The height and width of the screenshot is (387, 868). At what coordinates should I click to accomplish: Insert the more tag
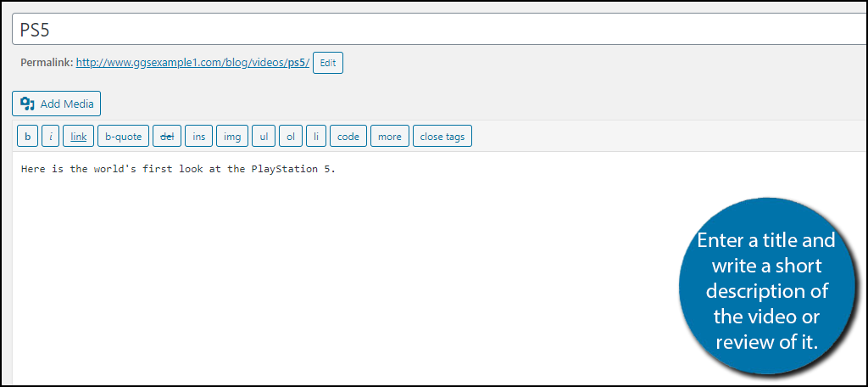[390, 137]
